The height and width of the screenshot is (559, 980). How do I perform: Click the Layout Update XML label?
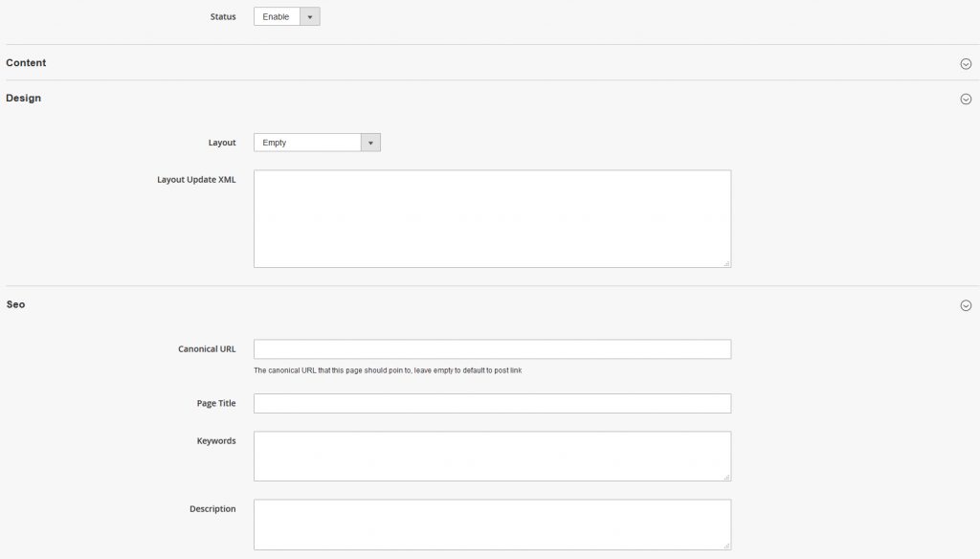tap(196, 179)
